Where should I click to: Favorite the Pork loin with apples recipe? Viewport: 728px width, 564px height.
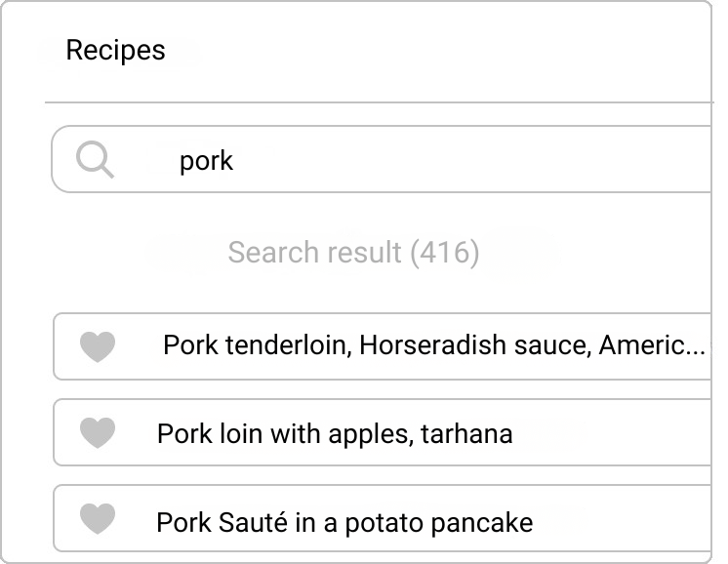coord(98,432)
